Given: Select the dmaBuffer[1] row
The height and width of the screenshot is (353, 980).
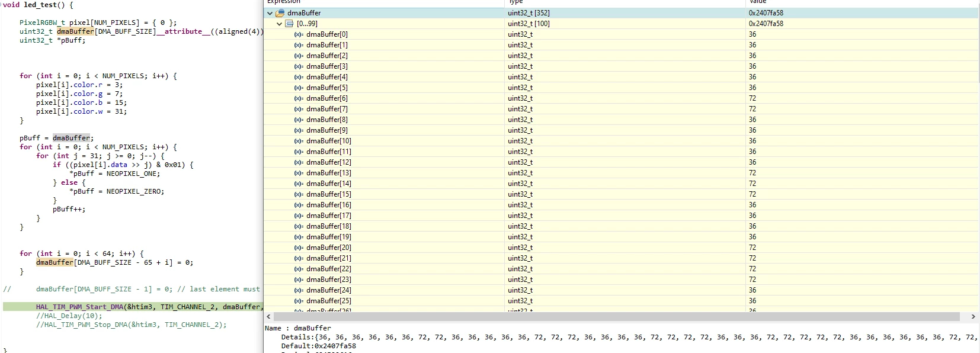Looking at the screenshot, I should [x=621, y=45].
